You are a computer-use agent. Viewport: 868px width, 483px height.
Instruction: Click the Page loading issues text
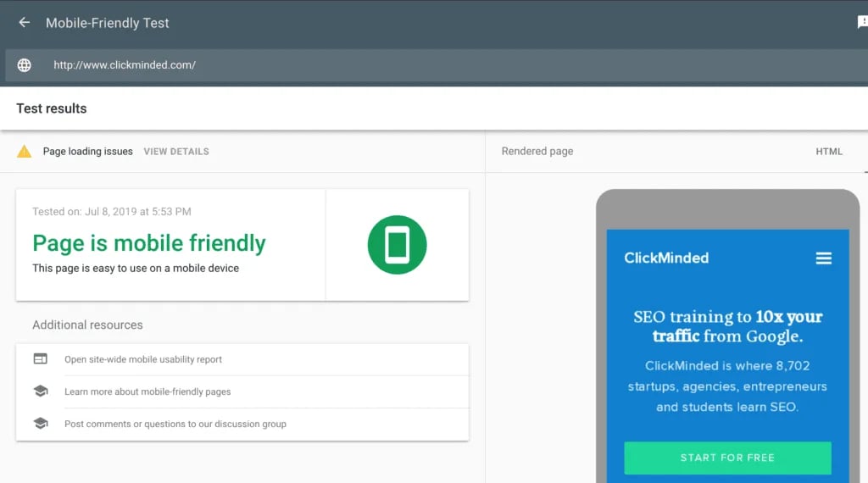click(x=88, y=152)
